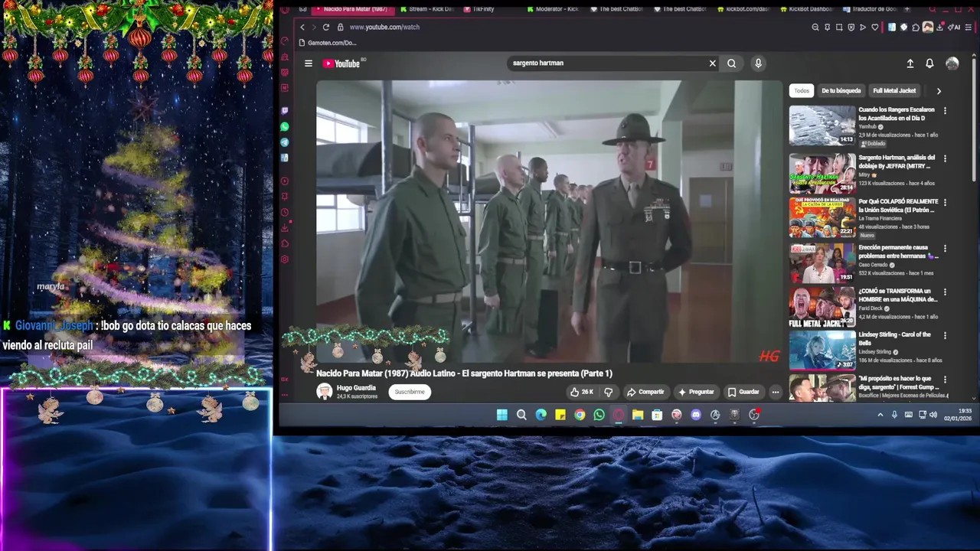Open sidebar settings gear icon
This screenshot has height=551, width=980.
(285, 259)
